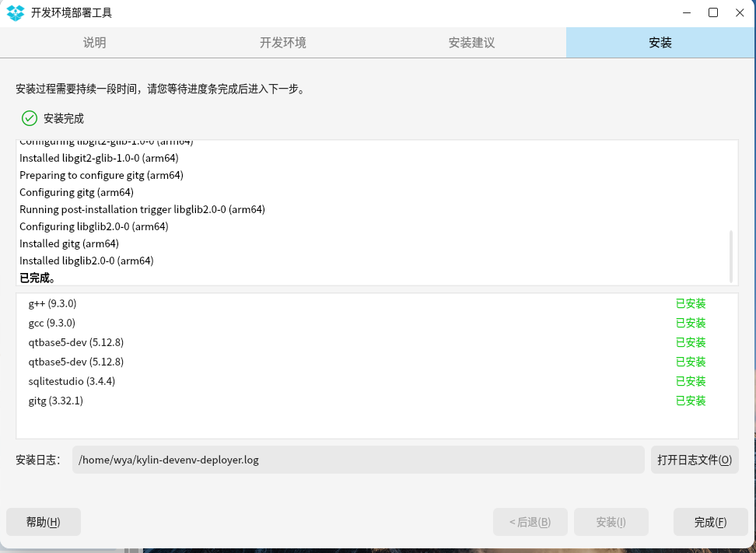Screen dimensions: 756x553
Task: Open help via the 帮助 button
Action: point(43,522)
